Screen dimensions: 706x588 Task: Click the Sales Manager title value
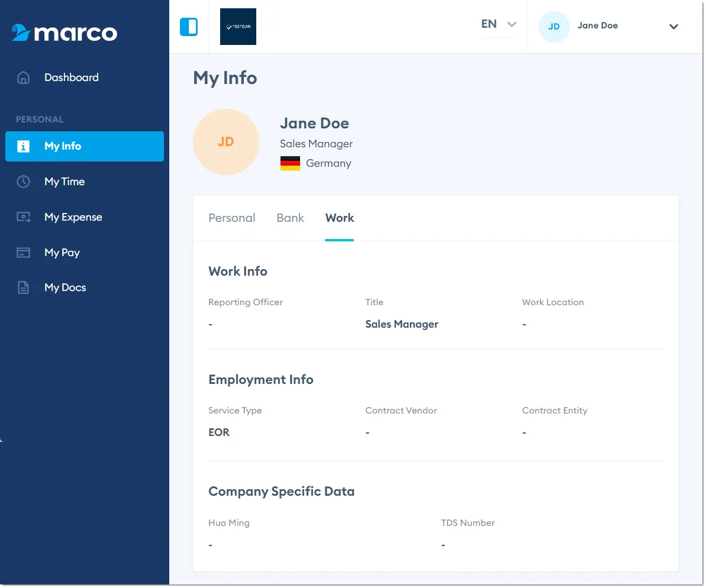pos(402,324)
